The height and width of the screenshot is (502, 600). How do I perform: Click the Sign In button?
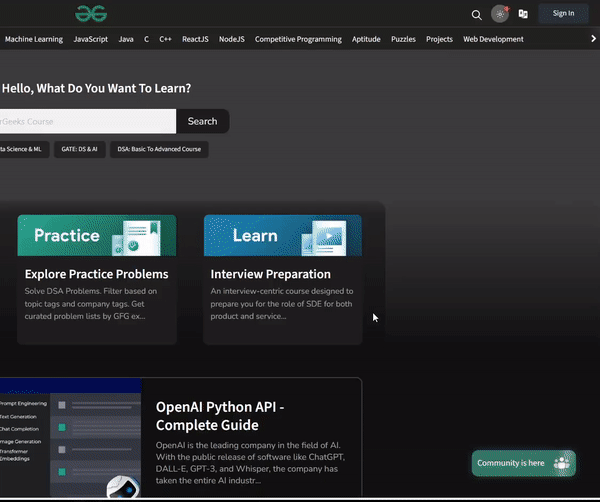click(x=563, y=13)
